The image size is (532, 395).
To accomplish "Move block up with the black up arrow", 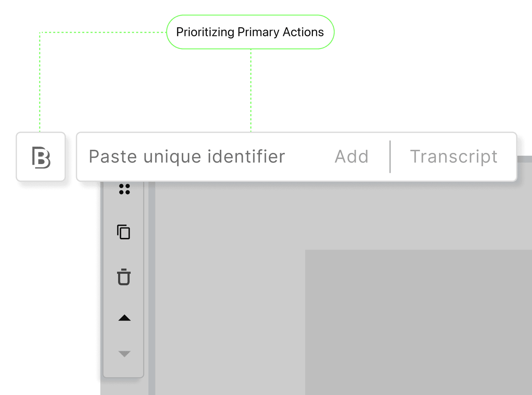I will 124,318.
